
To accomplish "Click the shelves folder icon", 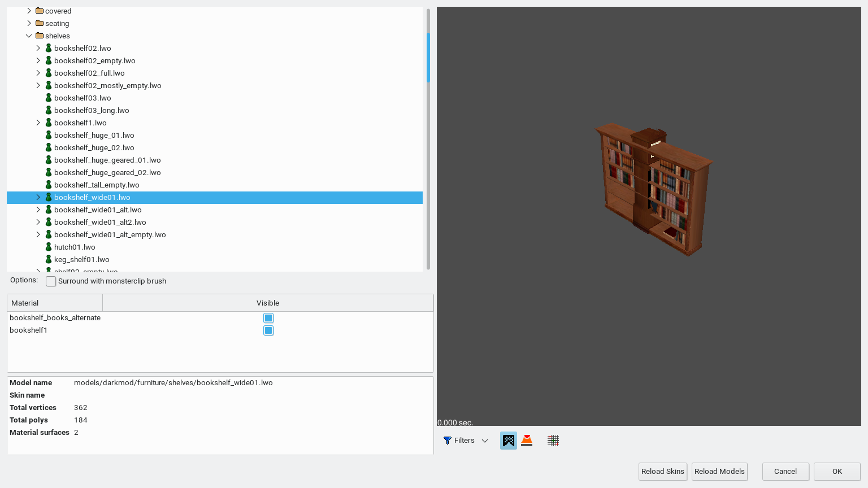I will pos(40,36).
